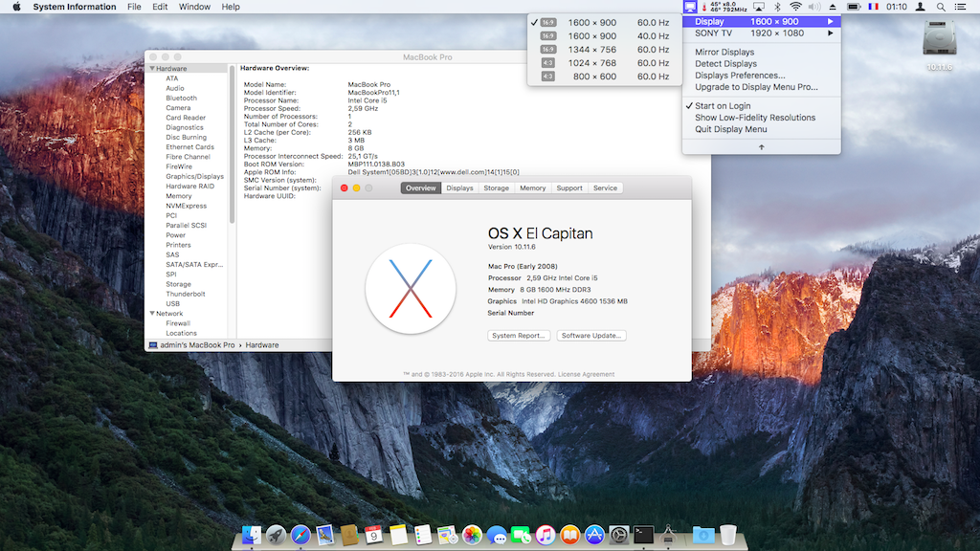This screenshot has height=551, width=980.
Task: Open the AirPlay menu bar icon
Action: click(x=759, y=7)
